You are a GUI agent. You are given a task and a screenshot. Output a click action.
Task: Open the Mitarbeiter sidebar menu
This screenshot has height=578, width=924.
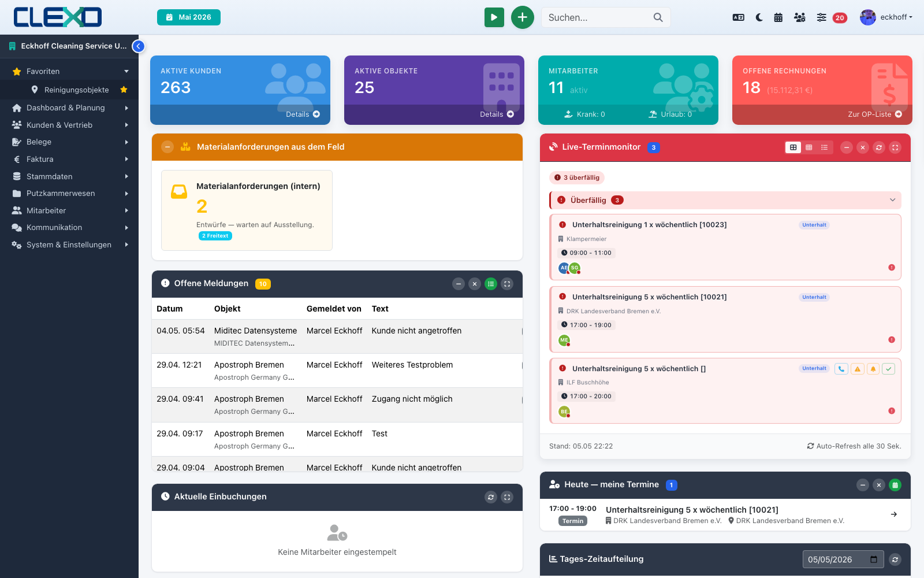click(x=69, y=210)
